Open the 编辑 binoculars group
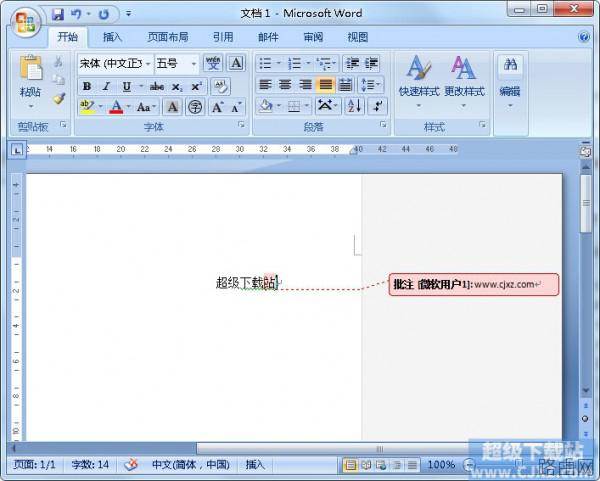The width and height of the screenshot is (600, 481). [510, 82]
